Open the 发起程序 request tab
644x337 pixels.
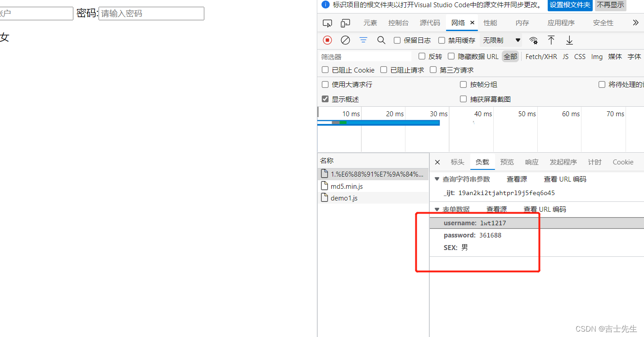click(x=563, y=162)
